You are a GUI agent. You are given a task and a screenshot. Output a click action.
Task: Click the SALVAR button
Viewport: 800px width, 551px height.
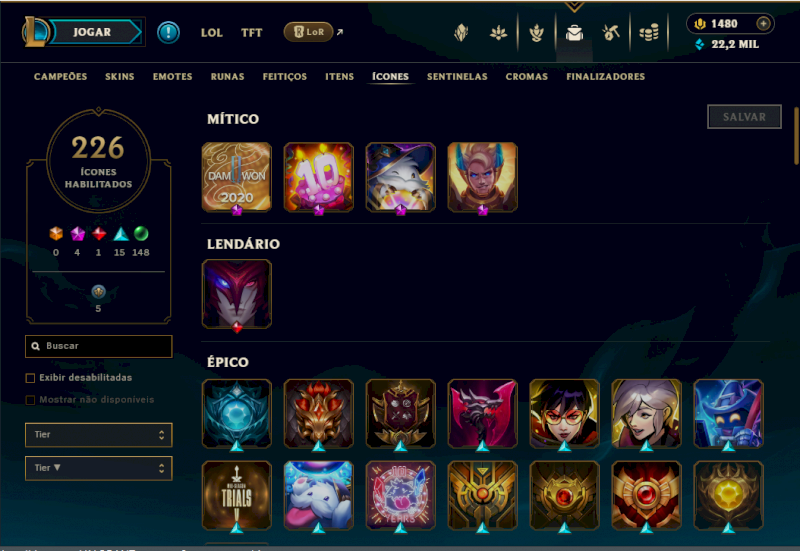coord(744,117)
